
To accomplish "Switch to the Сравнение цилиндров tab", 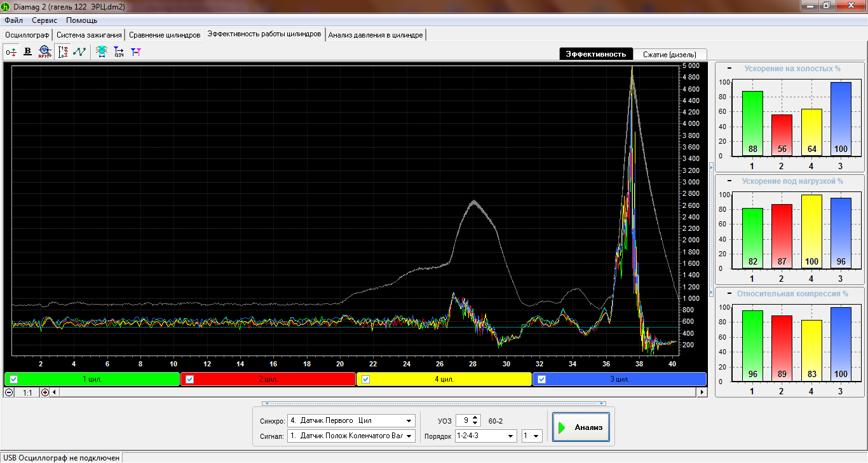I will [165, 35].
